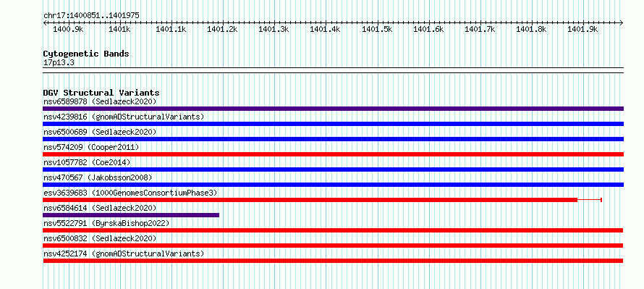Click the 1401.8k ruler mark

[531, 30]
